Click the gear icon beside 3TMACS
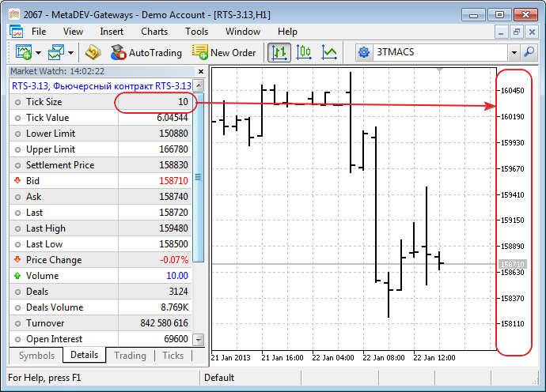Image resolution: width=546 pixels, height=392 pixels. point(364,52)
